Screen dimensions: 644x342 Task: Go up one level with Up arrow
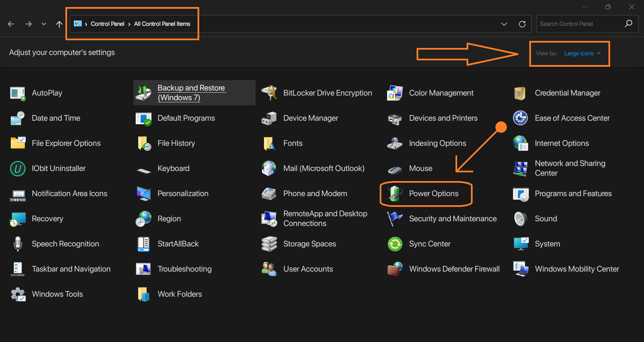59,24
